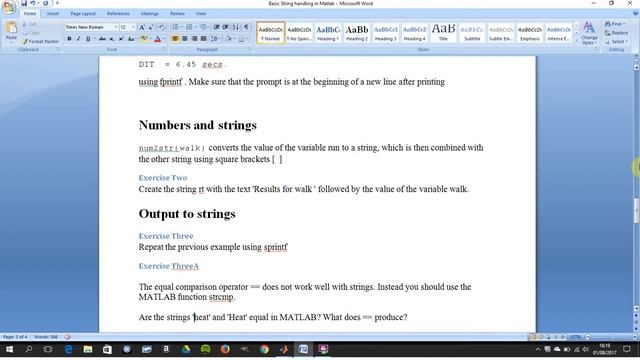Image resolution: width=640 pixels, height=360 pixels.
Task: Toggle show/hide paragraph marks
Action: [x=246, y=27]
